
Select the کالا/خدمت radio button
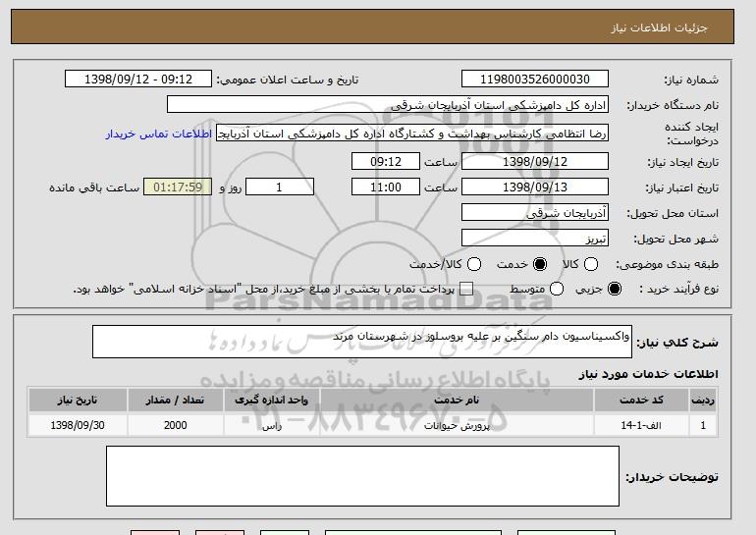point(474,264)
